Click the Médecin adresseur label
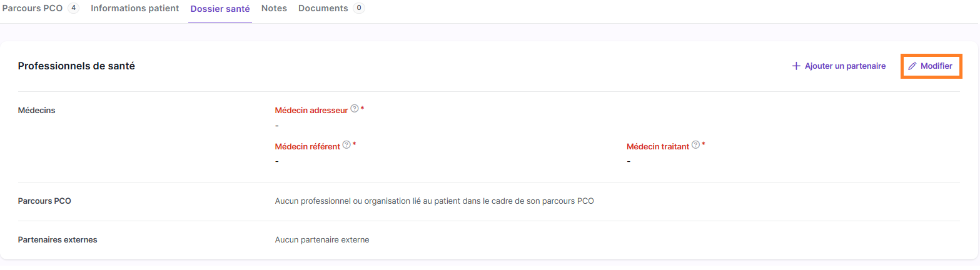Viewport: 980px width, 270px height. tap(311, 110)
